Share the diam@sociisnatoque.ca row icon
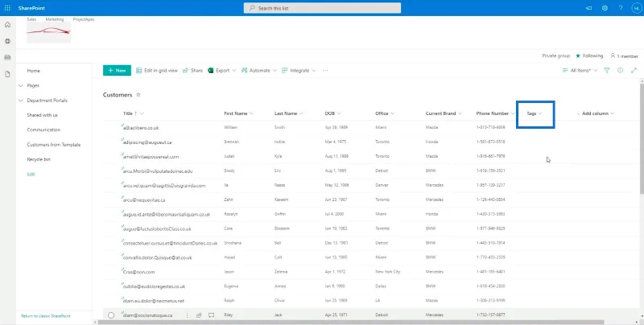Viewport: 644px width, 325px height. [x=199, y=315]
